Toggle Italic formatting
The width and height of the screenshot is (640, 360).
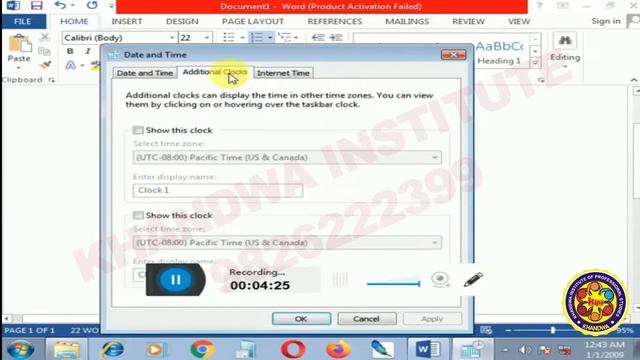pyautogui.click(x=88, y=51)
